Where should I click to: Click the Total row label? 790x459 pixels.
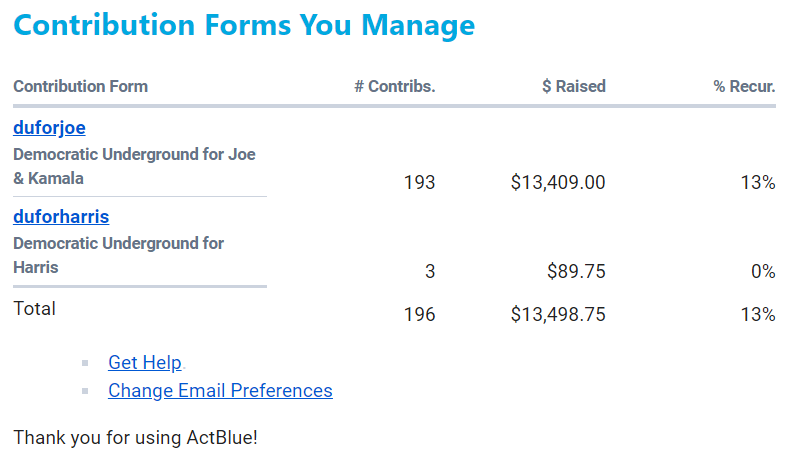35,309
